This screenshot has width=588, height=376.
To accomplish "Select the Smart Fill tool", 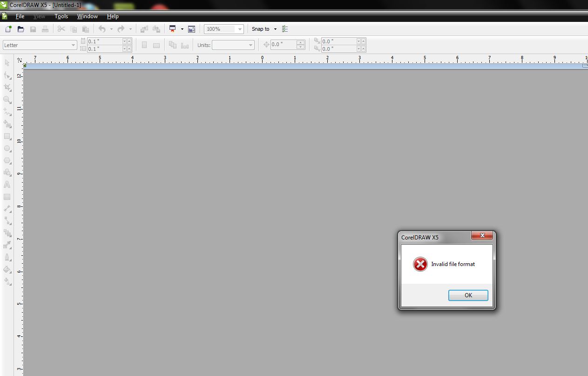I will point(7,124).
